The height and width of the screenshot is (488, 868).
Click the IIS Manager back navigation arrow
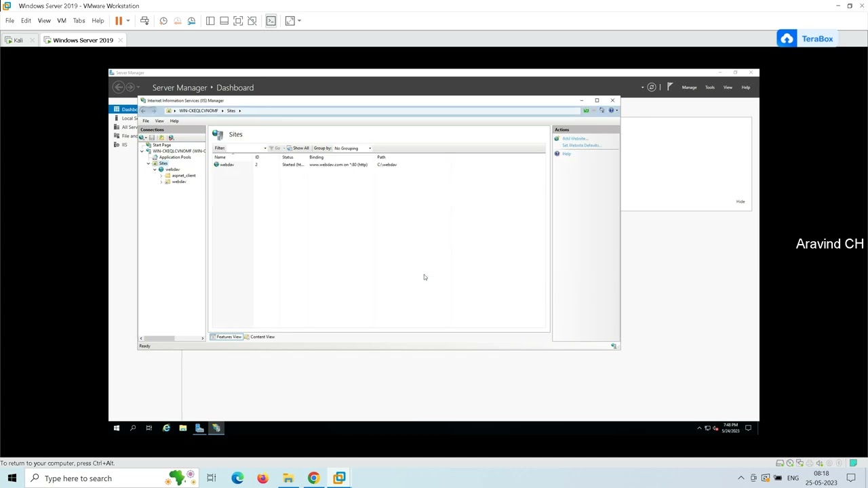tap(143, 110)
